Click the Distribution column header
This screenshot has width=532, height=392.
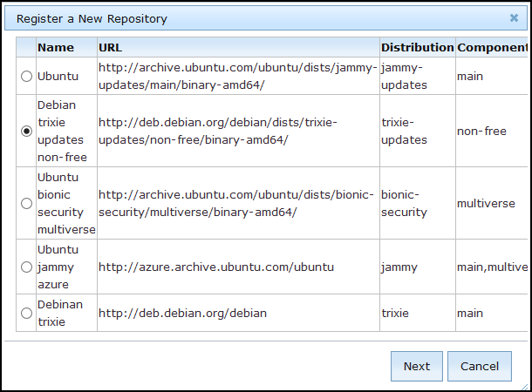[x=418, y=47]
